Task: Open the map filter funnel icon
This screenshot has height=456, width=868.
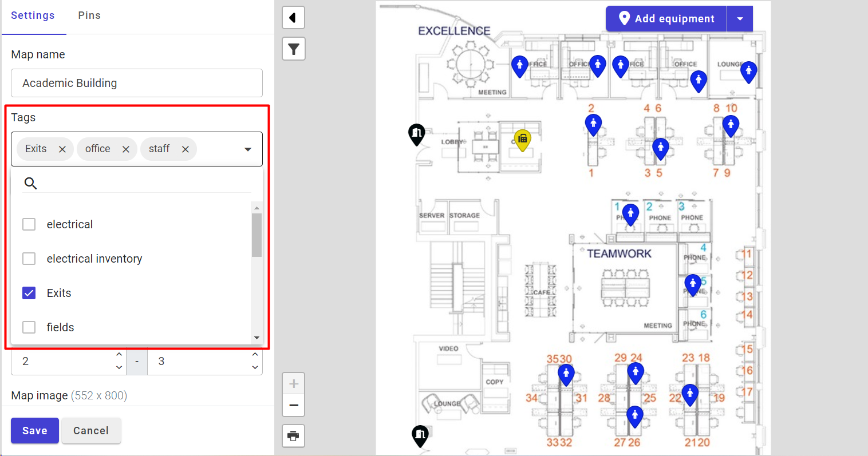Action: pos(293,49)
